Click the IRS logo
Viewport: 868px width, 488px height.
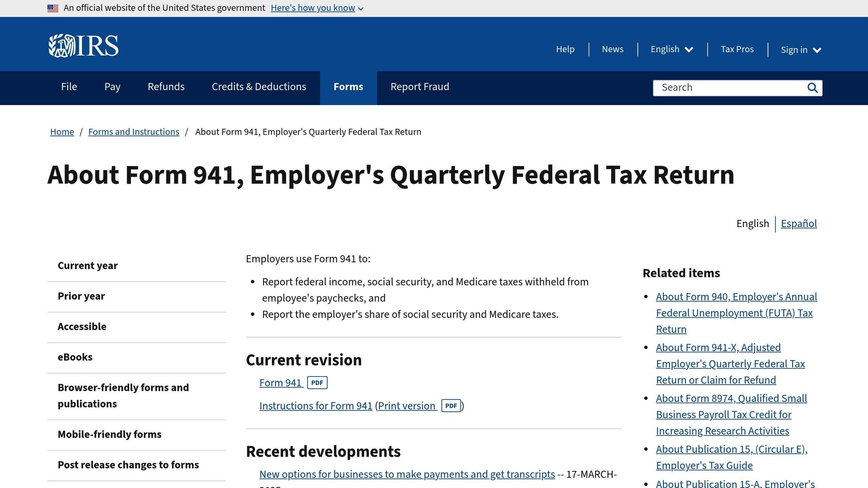83,46
